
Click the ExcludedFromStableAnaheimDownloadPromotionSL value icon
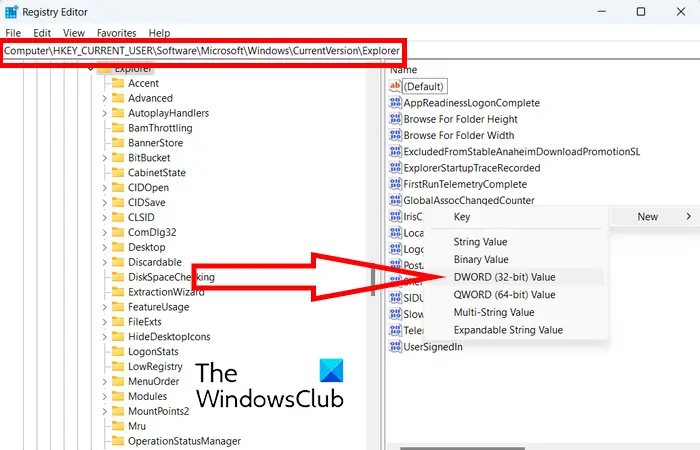coord(395,151)
